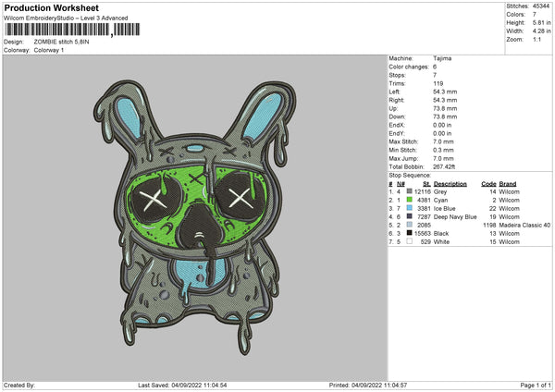Click the 'Description' column header
The image size is (555, 392).
(450, 184)
